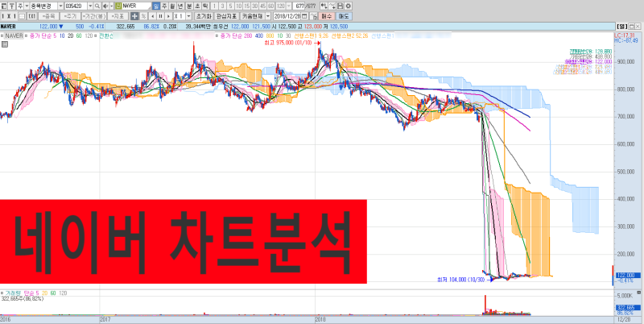Open the X 1 speed dropdown

188,16
